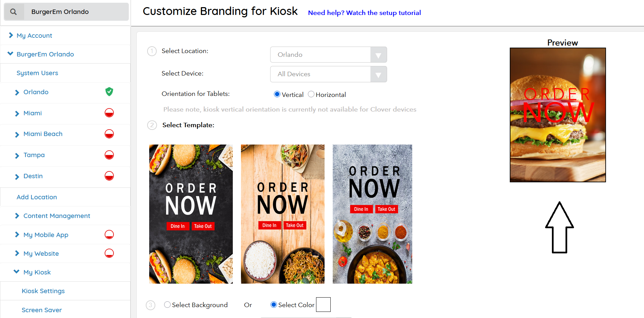Choose the Select Background radio button
Screen dimensions: 644x318
[x=167, y=305]
